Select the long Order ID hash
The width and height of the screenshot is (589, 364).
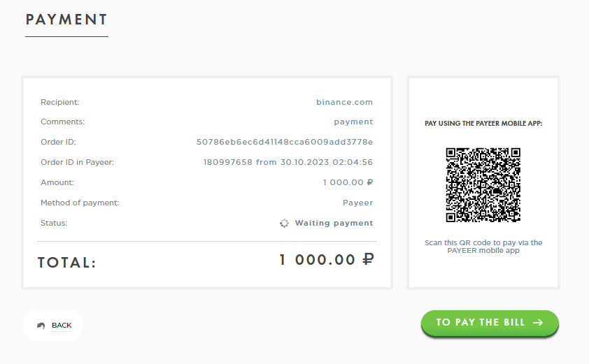[285, 143]
